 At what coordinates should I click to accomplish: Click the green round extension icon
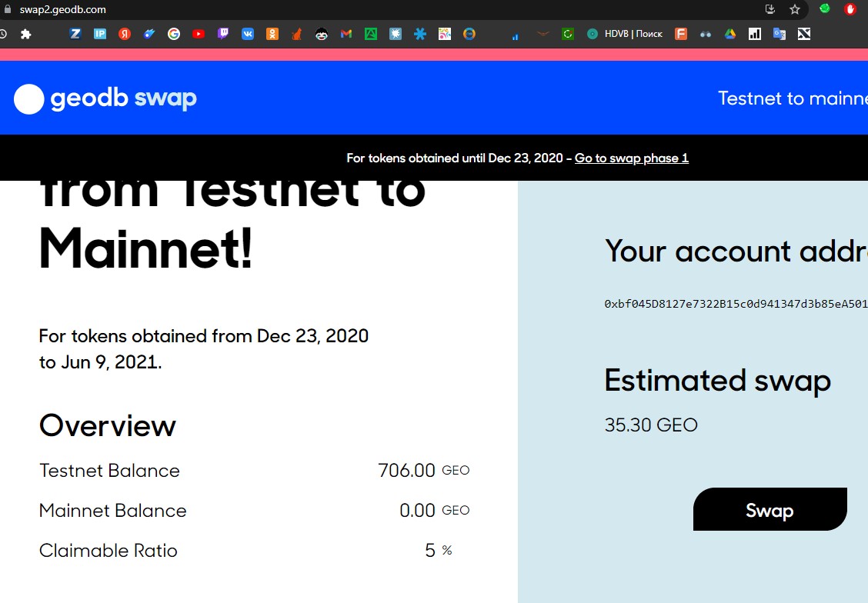(825, 9)
